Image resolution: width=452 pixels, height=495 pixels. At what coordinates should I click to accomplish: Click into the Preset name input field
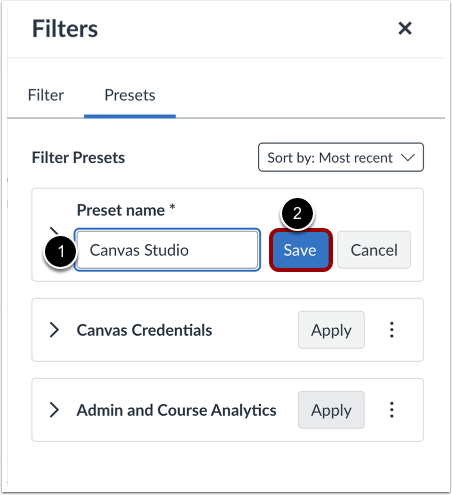tap(167, 250)
